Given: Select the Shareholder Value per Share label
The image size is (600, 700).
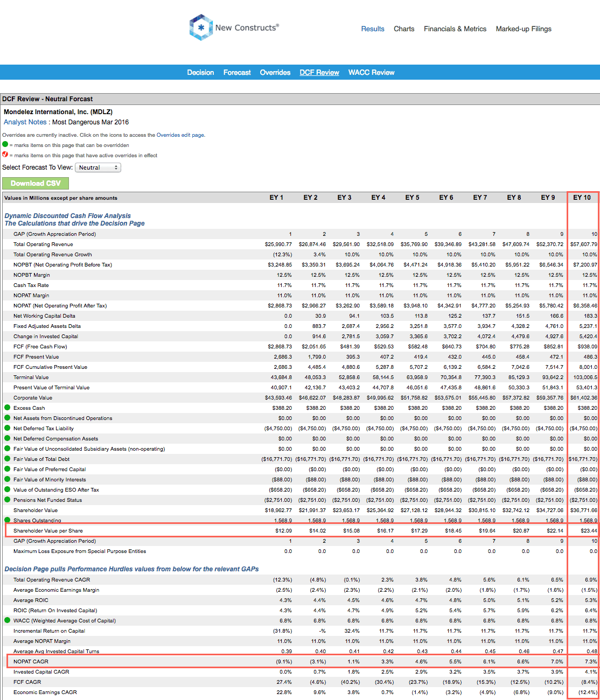Looking at the screenshot, I should 48,531.
